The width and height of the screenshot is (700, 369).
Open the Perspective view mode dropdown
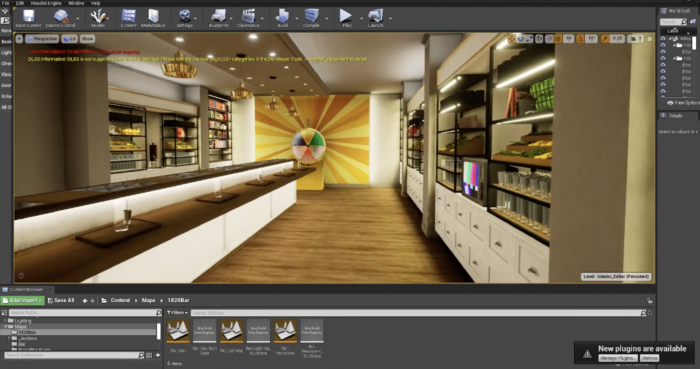coord(42,39)
